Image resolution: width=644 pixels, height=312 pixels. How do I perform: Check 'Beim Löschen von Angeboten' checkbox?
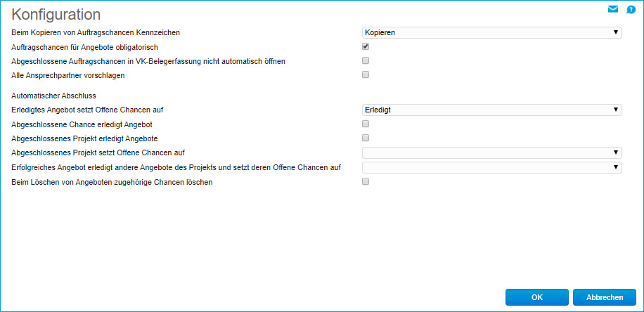[x=366, y=181]
